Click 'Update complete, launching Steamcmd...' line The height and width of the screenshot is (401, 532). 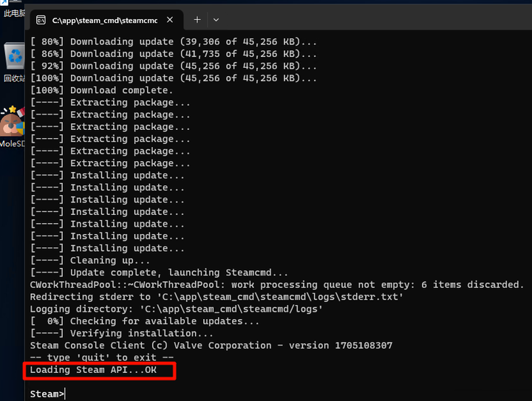[x=159, y=273]
